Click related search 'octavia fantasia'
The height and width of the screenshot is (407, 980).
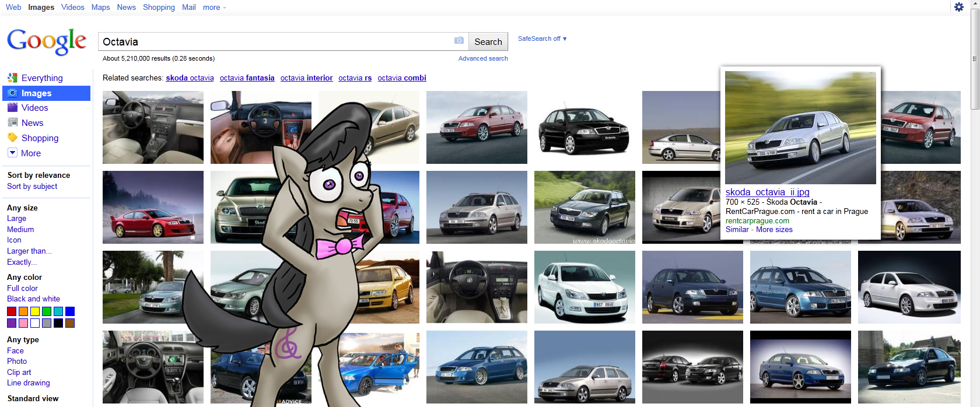[x=247, y=78]
